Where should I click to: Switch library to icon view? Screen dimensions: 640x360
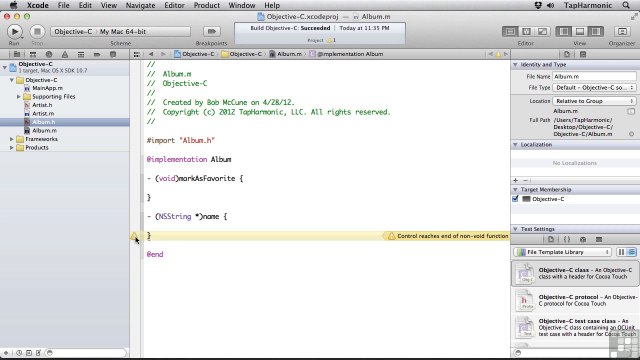click(x=621, y=252)
